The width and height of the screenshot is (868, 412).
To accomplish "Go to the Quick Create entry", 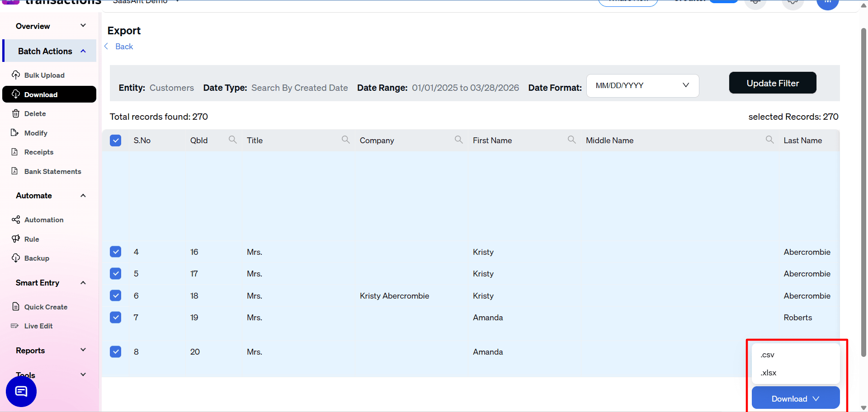I will tap(45, 307).
